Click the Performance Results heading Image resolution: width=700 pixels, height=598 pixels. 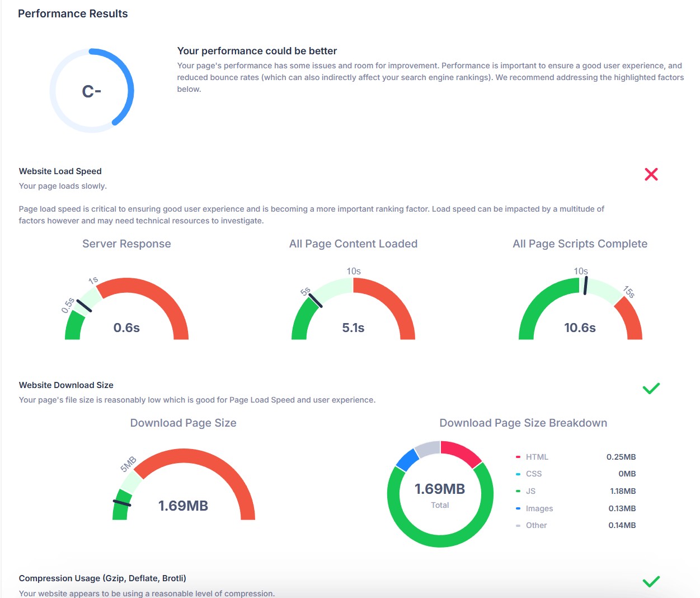(x=73, y=13)
